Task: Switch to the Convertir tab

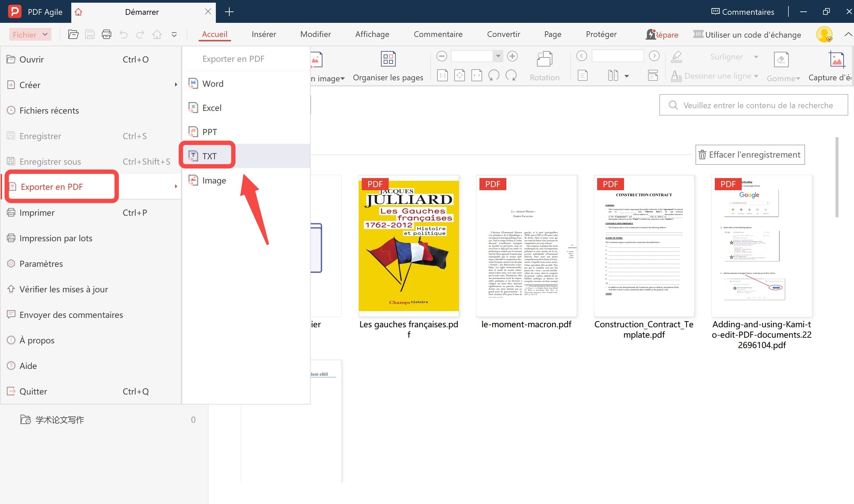Action: tap(503, 34)
